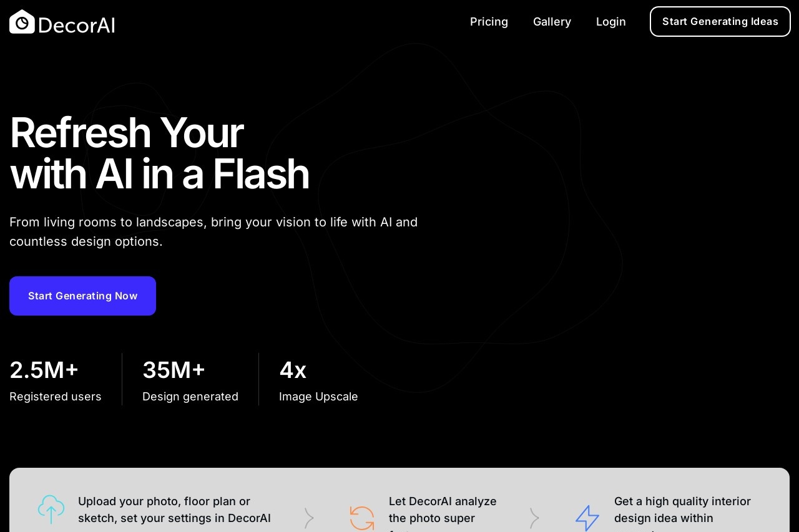The width and height of the screenshot is (799, 532).
Task: Click the blue lightning bolt icon
Action: (x=587, y=518)
